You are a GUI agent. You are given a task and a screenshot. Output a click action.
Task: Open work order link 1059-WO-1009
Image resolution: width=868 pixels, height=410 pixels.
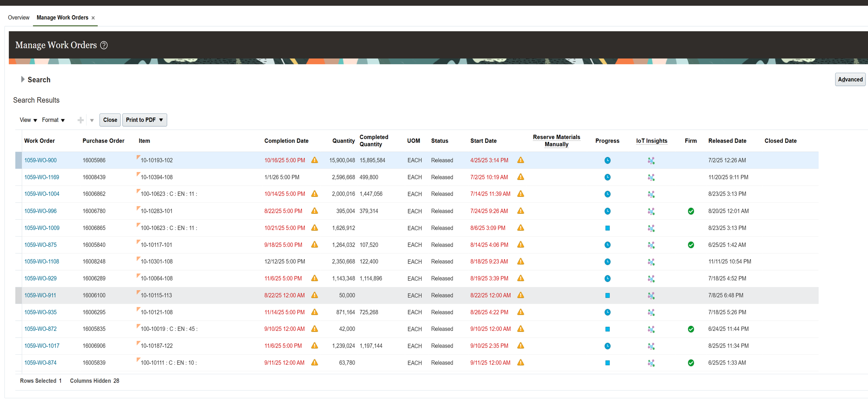42,228
